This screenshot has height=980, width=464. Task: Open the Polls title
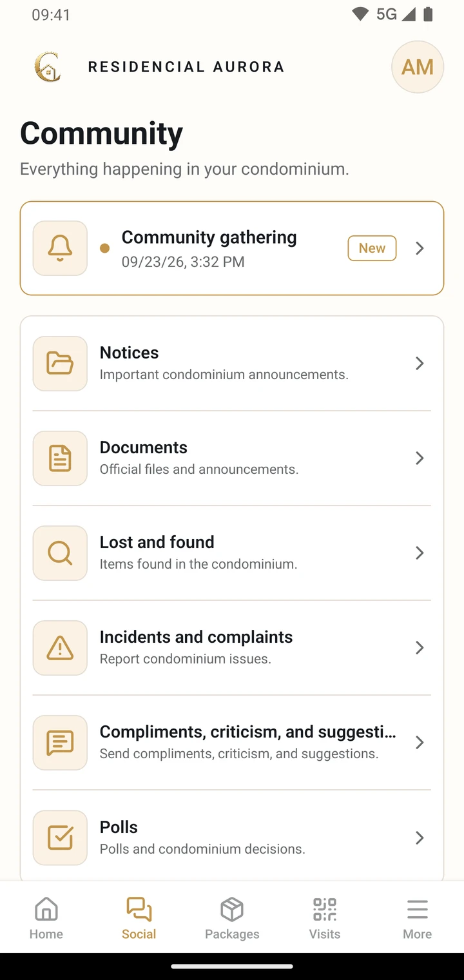pyautogui.click(x=119, y=827)
